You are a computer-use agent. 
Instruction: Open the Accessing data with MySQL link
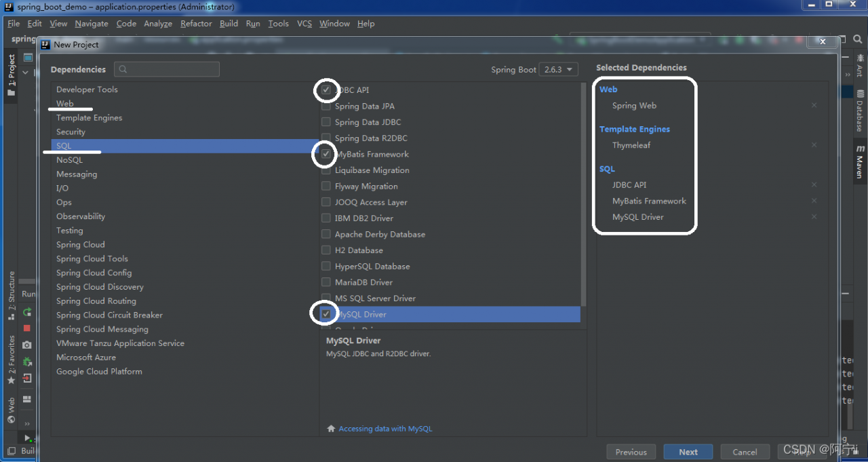[385, 429]
